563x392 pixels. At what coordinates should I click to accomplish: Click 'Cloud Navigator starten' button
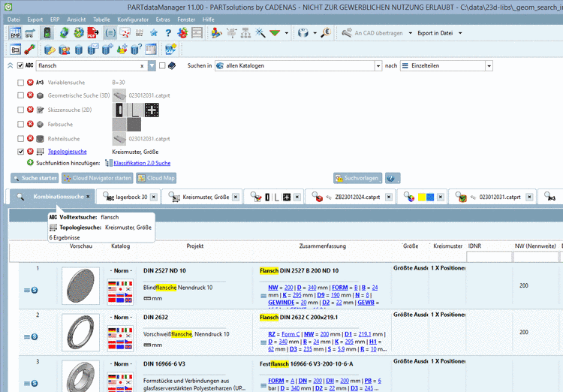tap(98, 178)
